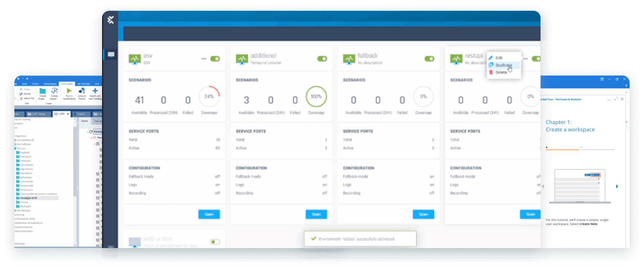The image size is (644, 266).
Task: Click the Create Object icon
Action: (x=54, y=91)
